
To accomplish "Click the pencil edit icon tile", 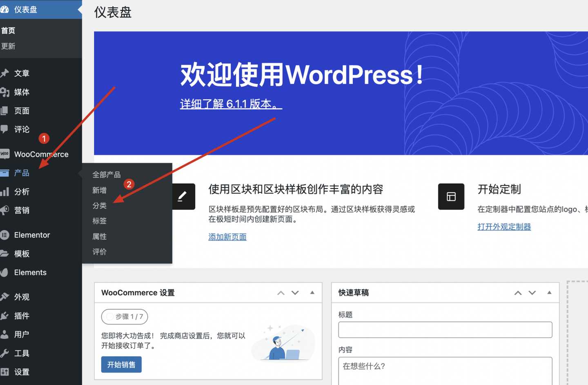I will click(182, 196).
